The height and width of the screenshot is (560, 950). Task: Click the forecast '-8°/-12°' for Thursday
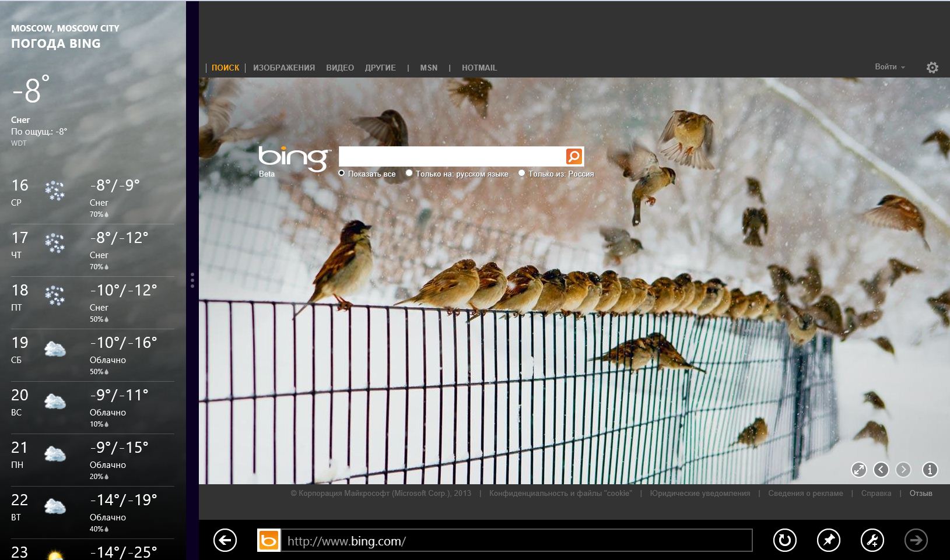pyautogui.click(x=120, y=238)
